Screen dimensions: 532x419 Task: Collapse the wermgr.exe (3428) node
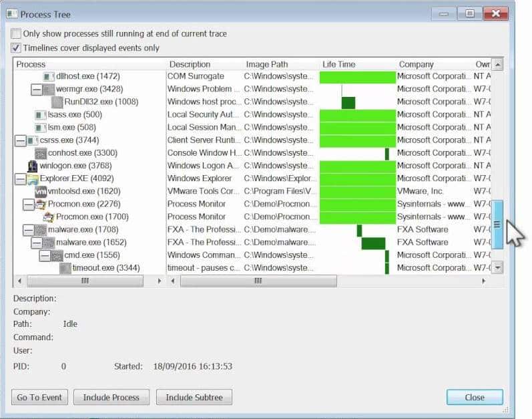pyautogui.click(x=36, y=89)
